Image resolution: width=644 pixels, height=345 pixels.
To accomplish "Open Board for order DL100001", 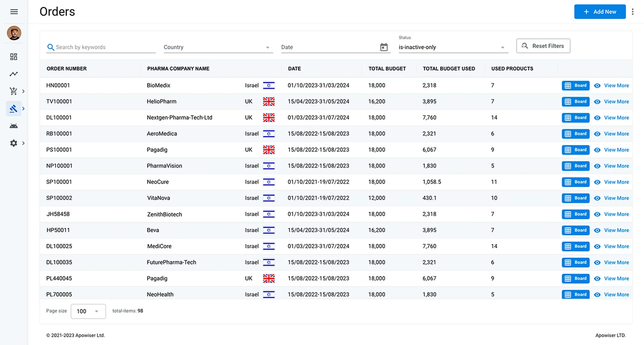I will (576, 118).
